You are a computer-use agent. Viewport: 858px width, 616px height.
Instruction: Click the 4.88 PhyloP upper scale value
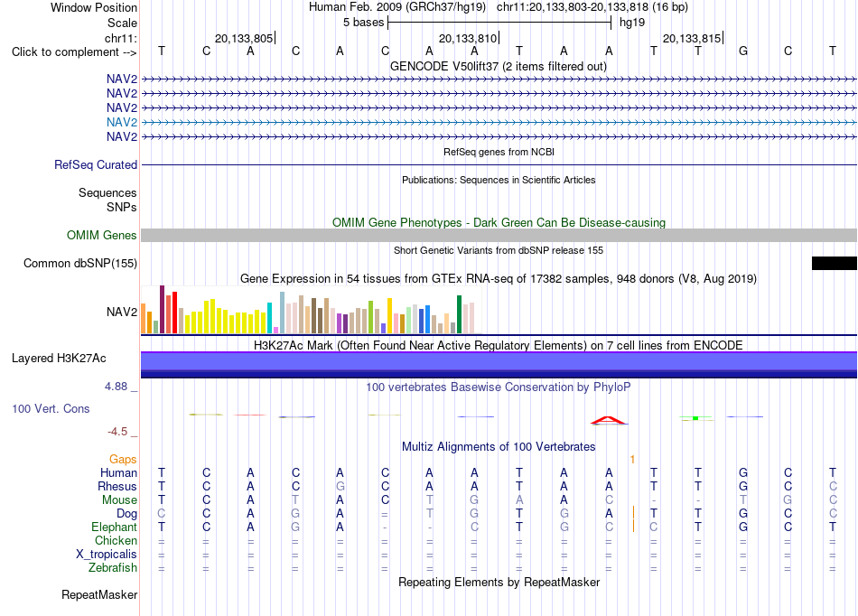click(116, 387)
